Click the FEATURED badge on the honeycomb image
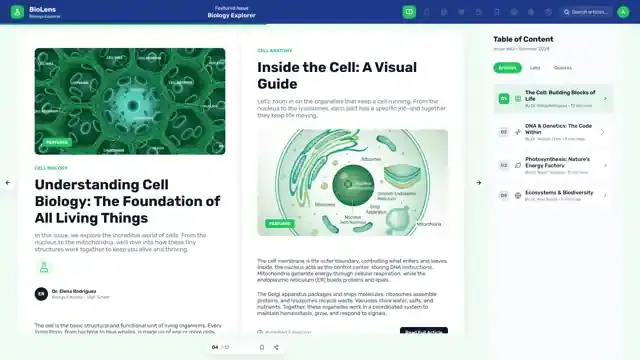The image size is (640, 360). [x=57, y=142]
